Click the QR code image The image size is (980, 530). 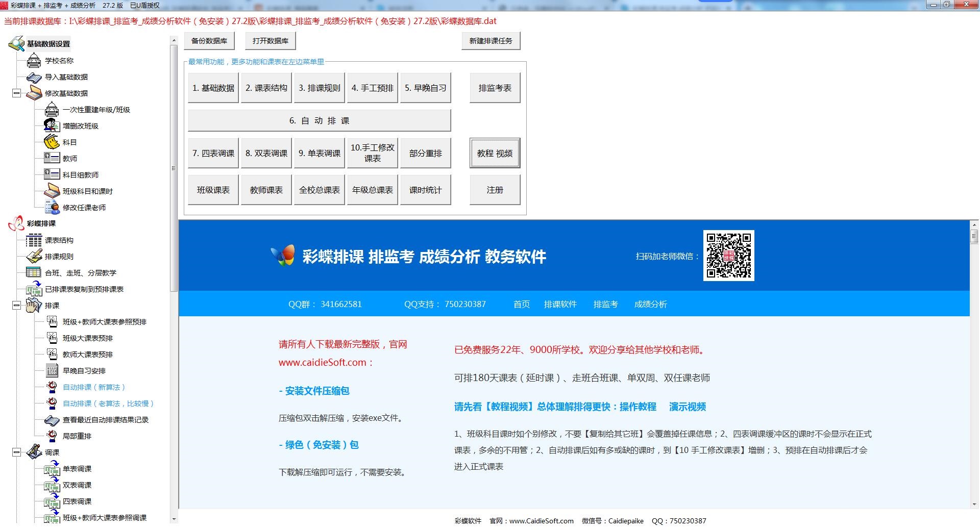pyautogui.click(x=728, y=256)
